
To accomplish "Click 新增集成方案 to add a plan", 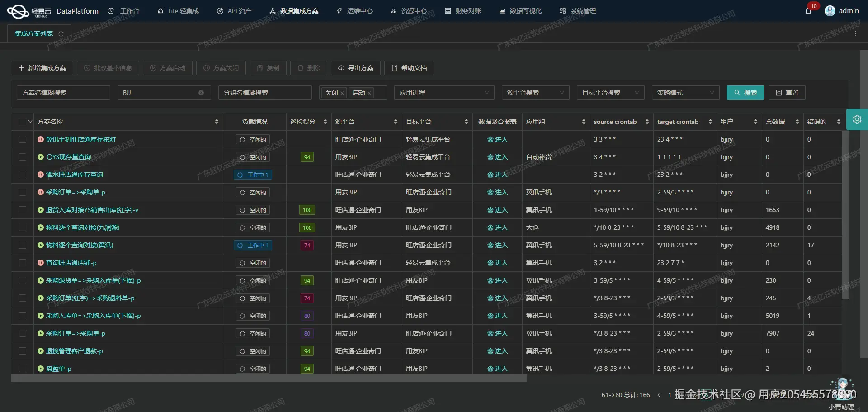I will (x=42, y=68).
